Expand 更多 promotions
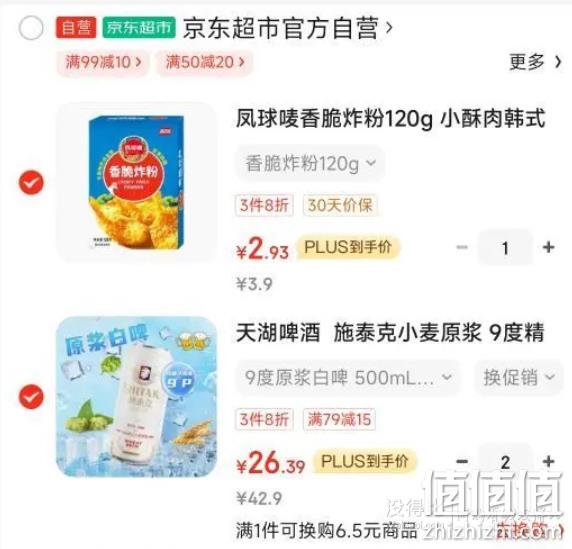The height and width of the screenshot is (549, 572). tap(535, 62)
